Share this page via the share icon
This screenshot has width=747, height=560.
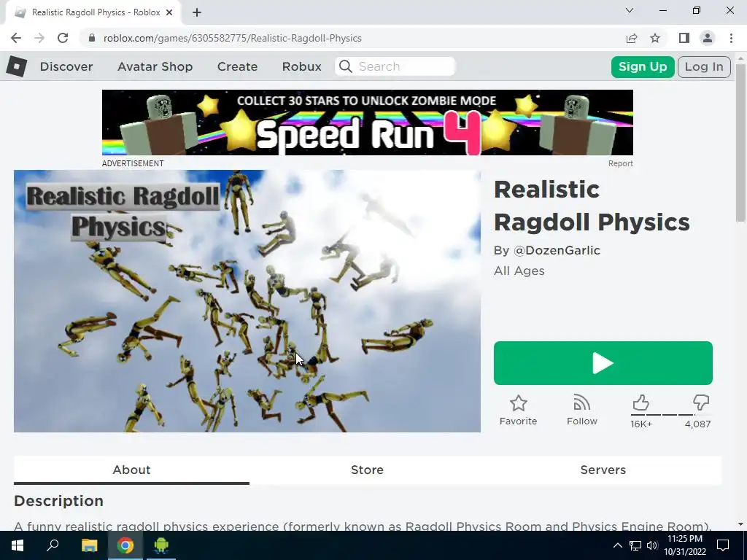632,38
